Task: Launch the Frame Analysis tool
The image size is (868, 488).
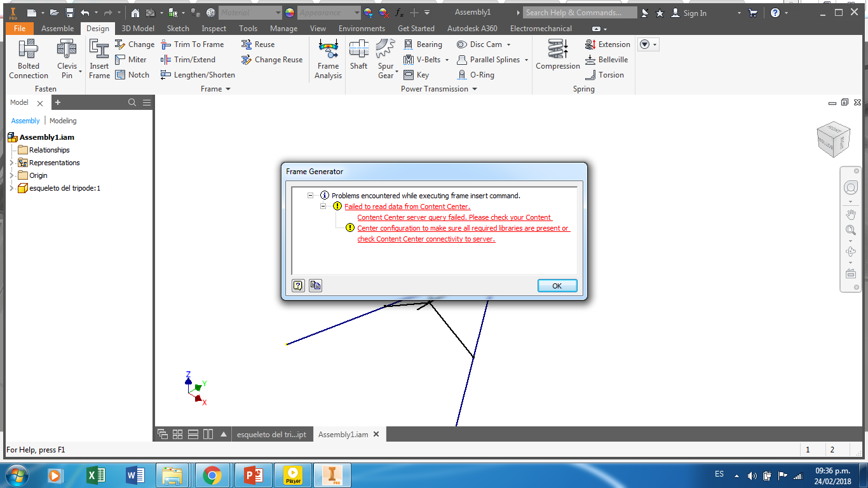Action: [327, 58]
